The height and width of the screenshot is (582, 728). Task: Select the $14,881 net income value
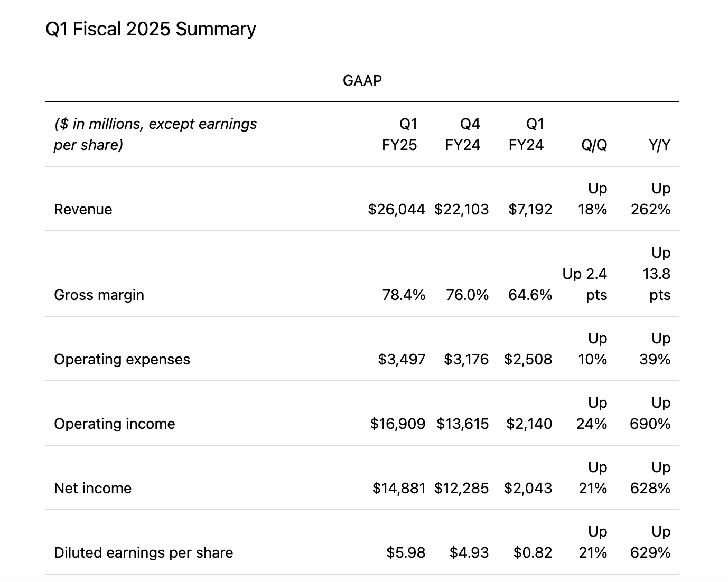(398, 489)
